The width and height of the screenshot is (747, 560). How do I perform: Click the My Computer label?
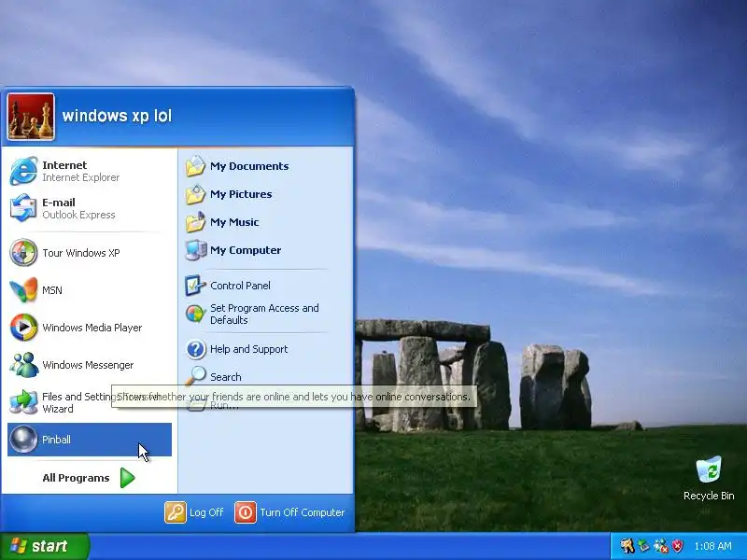pyautogui.click(x=246, y=250)
